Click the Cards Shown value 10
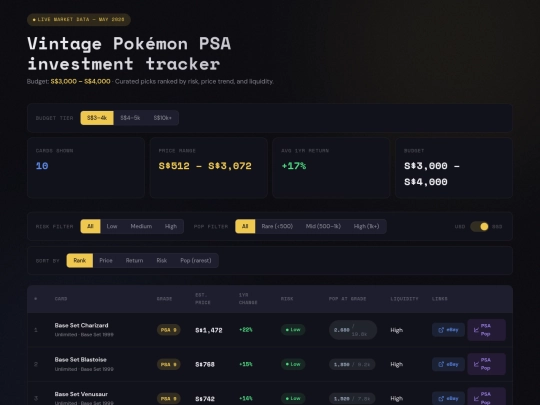Screen dimensions: 540x405 pyautogui.click(x=42, y=166)
